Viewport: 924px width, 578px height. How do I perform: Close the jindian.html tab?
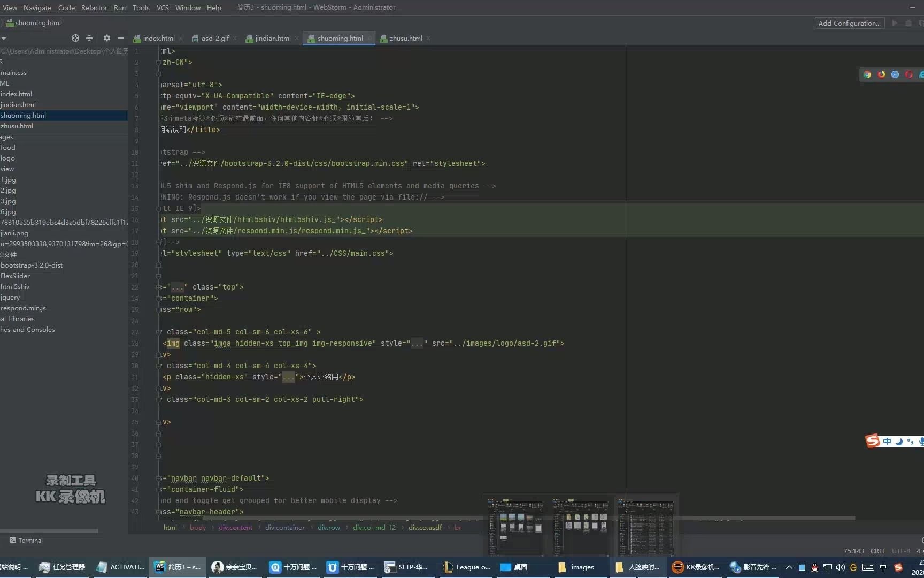click(297, 39)
